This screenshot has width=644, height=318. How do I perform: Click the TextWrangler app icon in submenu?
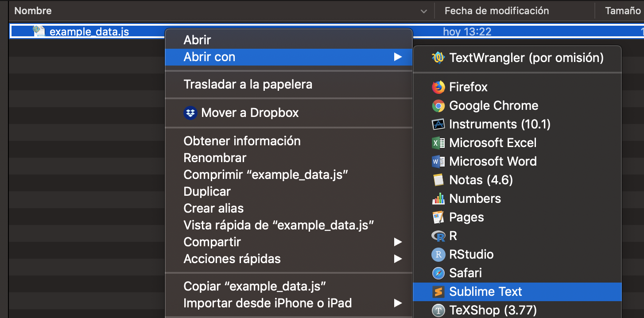[x=438, y=58]
